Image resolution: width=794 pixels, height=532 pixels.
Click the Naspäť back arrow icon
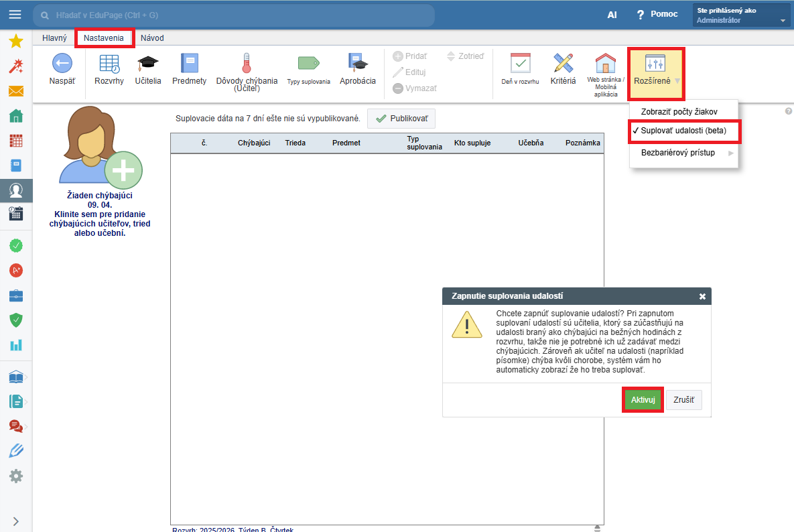click(x=62, y=64)
